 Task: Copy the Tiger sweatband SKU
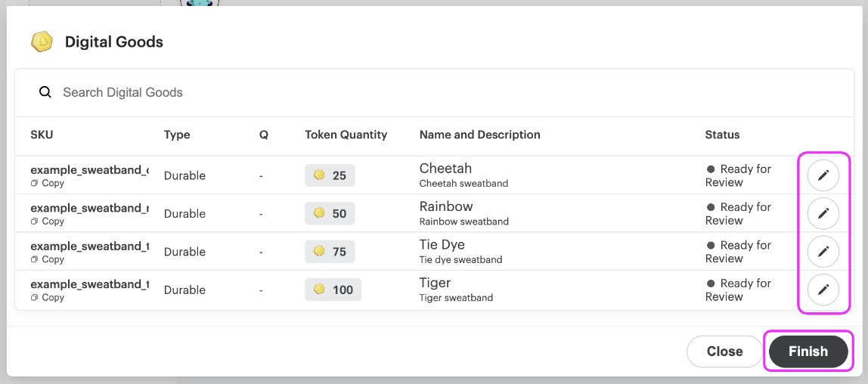coord(48,298)
